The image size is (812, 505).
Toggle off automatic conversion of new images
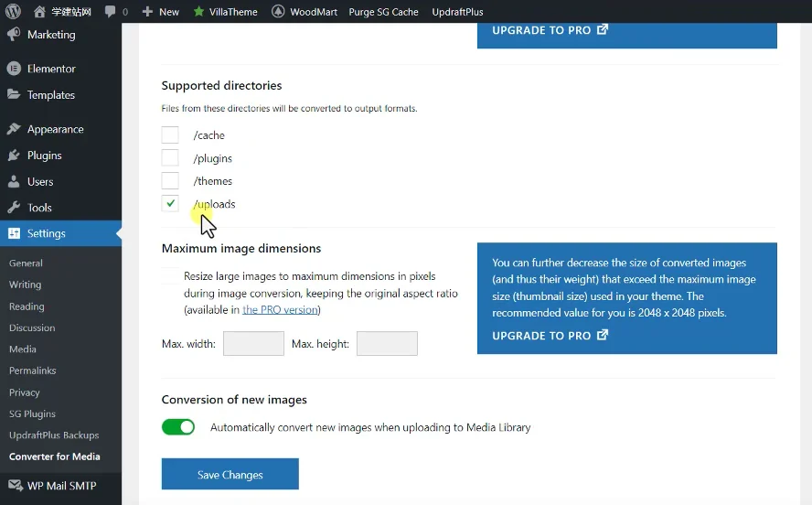point(178,427)
